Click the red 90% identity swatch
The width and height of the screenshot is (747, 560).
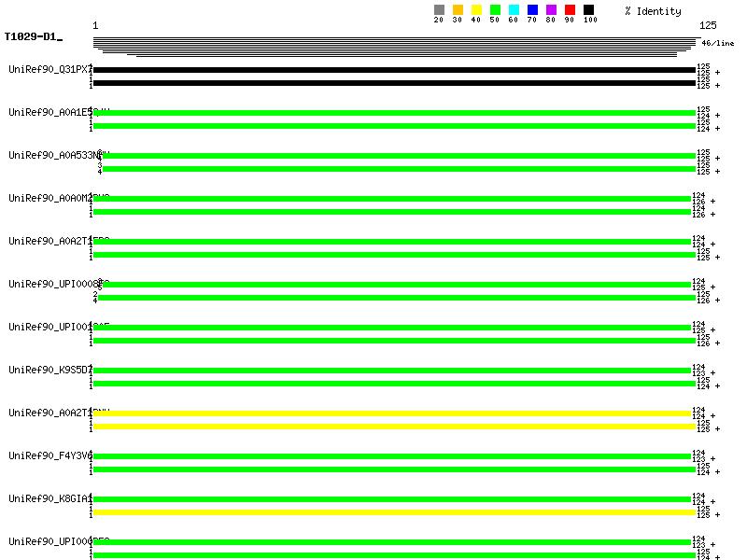pos(570,10)
